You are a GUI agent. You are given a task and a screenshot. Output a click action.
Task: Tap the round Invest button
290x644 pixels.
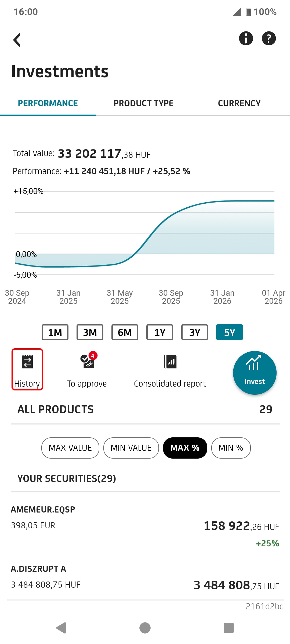pos(255,373)
